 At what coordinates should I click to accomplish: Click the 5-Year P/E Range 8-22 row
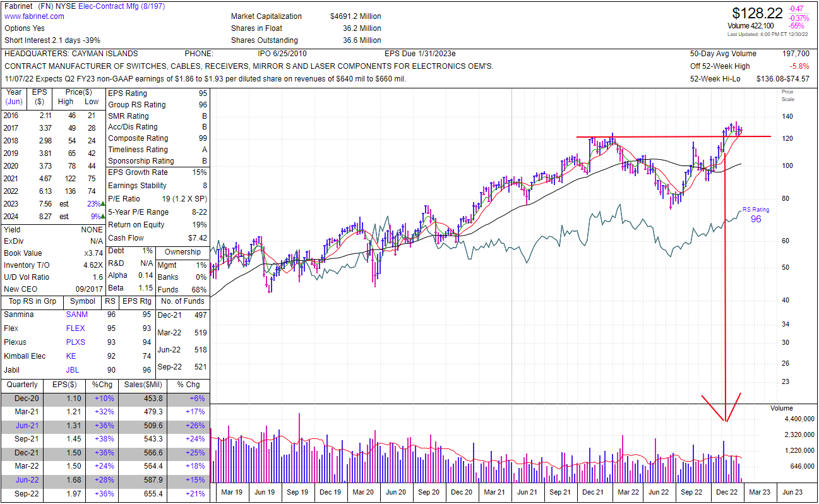[157, 212]
